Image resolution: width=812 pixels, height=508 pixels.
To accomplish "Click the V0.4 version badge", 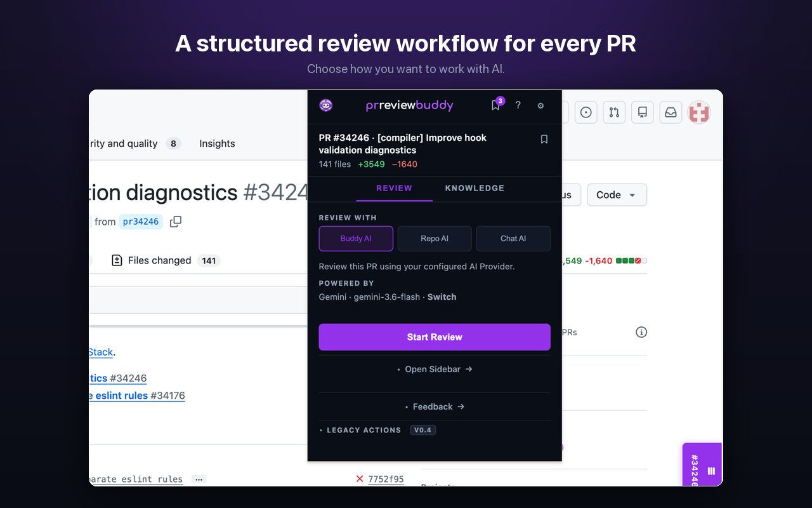I will coord(422,430).
